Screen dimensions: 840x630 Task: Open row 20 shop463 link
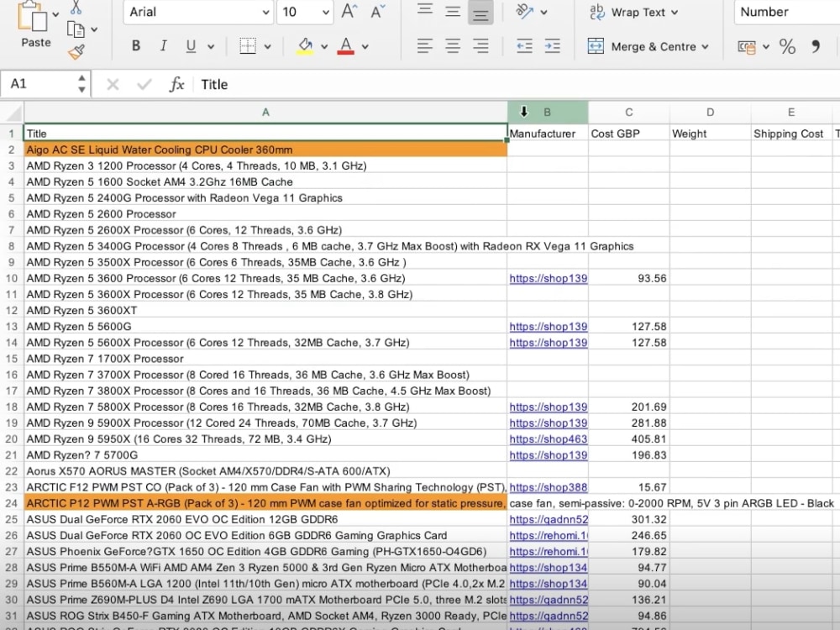pyautogui.click(x=548, y=438)
